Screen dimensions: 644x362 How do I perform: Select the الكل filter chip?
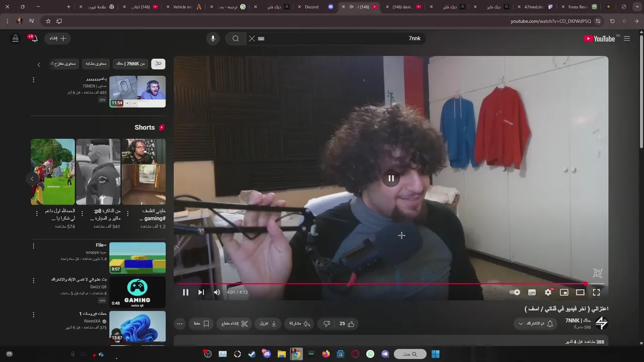[158, 64]
